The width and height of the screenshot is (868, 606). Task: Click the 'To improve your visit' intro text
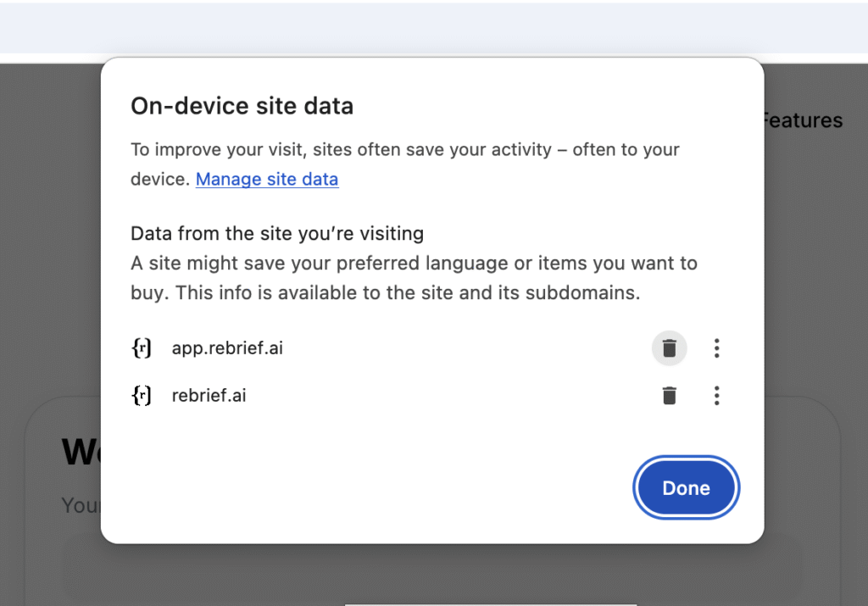[404, 151]
